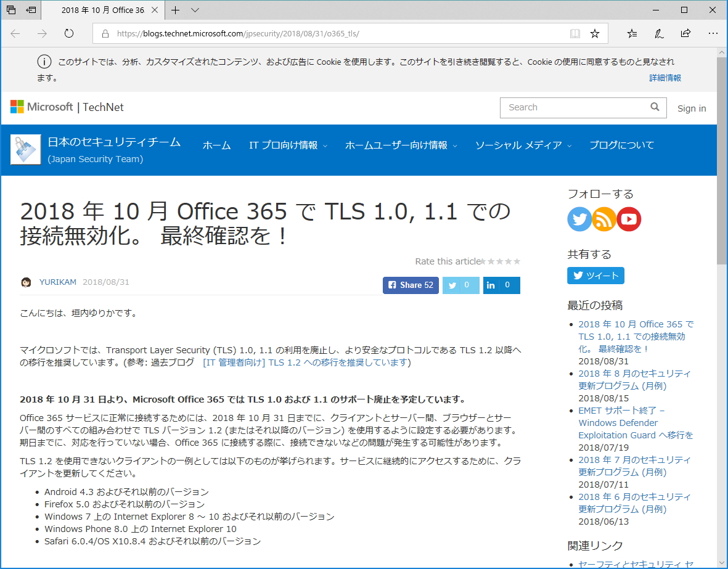Click 詳細情報 cookie link
Screen dimensions: 728x569
click(x=665, y=78)
